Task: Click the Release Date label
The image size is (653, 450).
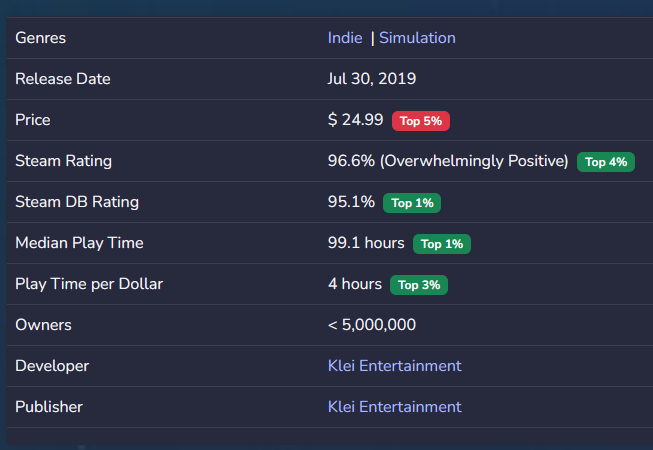Action: pyautogui.click(x=63, y=79)
